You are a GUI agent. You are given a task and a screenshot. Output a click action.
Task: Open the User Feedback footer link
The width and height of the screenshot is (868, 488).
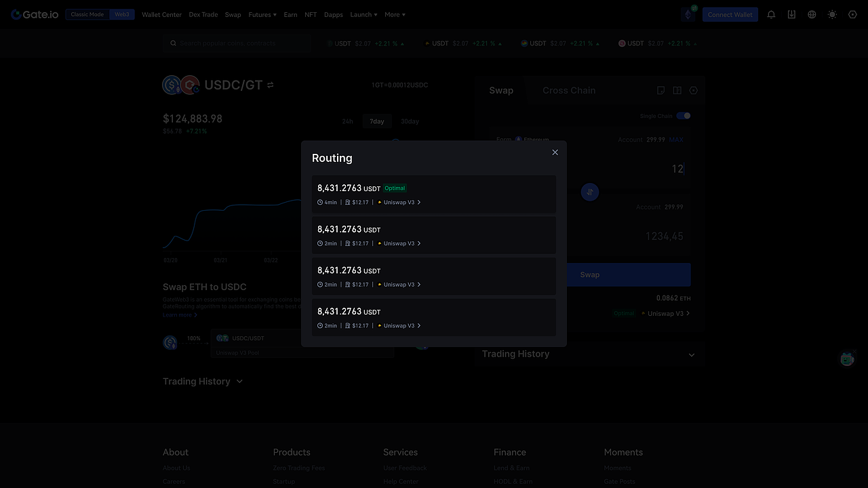(x=405, y=468)
